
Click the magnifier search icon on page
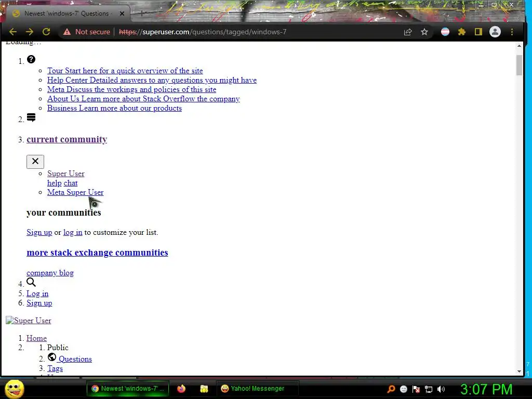coord(31,282)
